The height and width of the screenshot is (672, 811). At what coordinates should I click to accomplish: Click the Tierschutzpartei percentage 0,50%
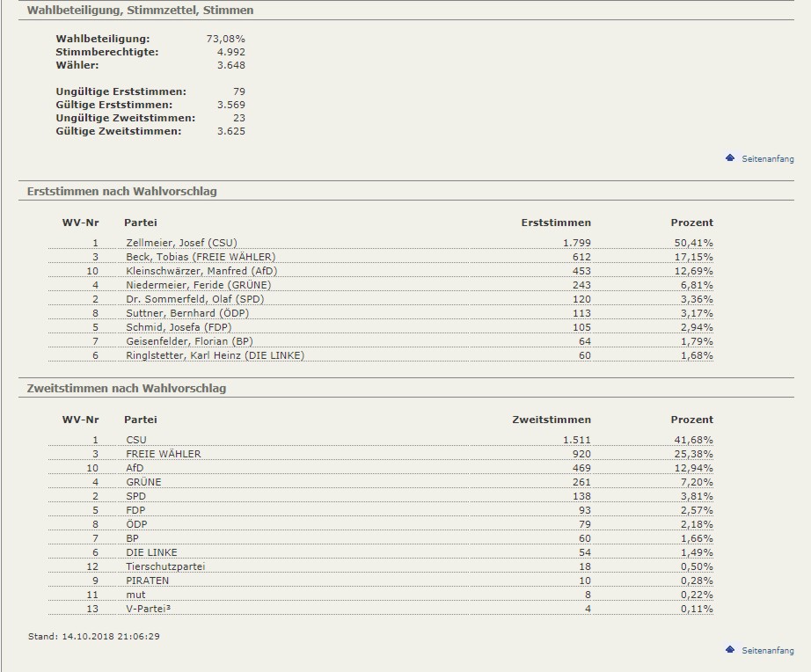pos(697,566)
